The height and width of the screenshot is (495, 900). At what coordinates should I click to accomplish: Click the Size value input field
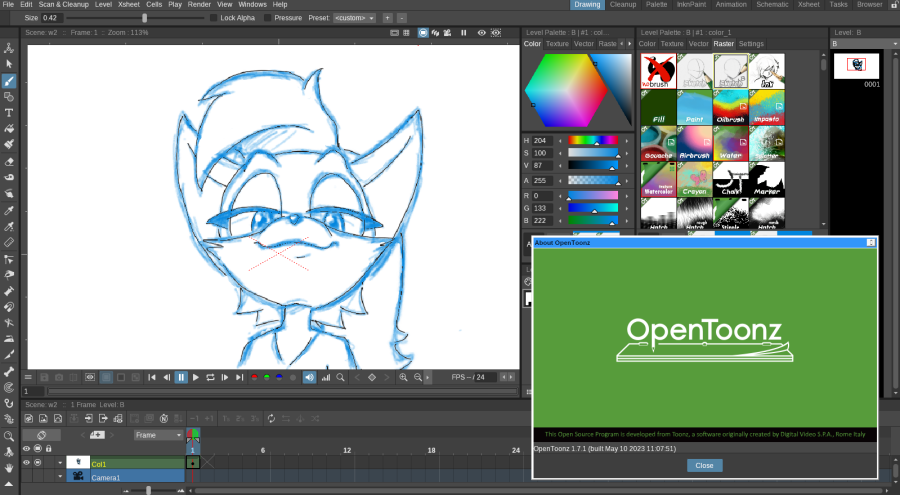[51, 18]
